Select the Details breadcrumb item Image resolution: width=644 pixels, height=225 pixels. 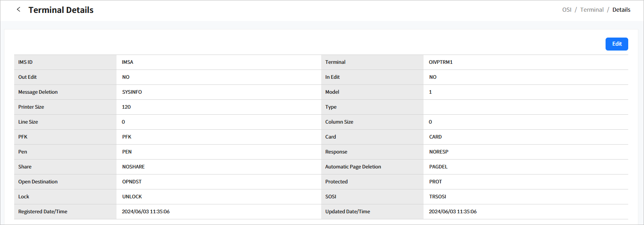(x=621, y=10)
